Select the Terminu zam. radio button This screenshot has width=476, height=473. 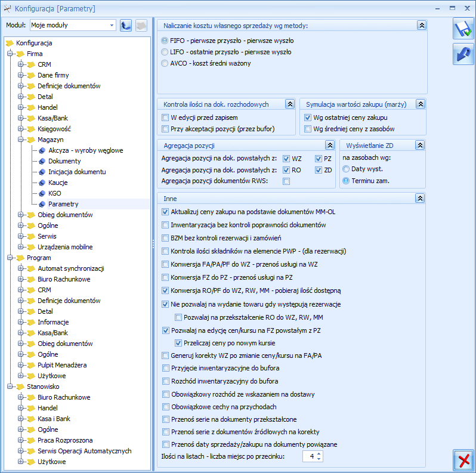[346, 181]
